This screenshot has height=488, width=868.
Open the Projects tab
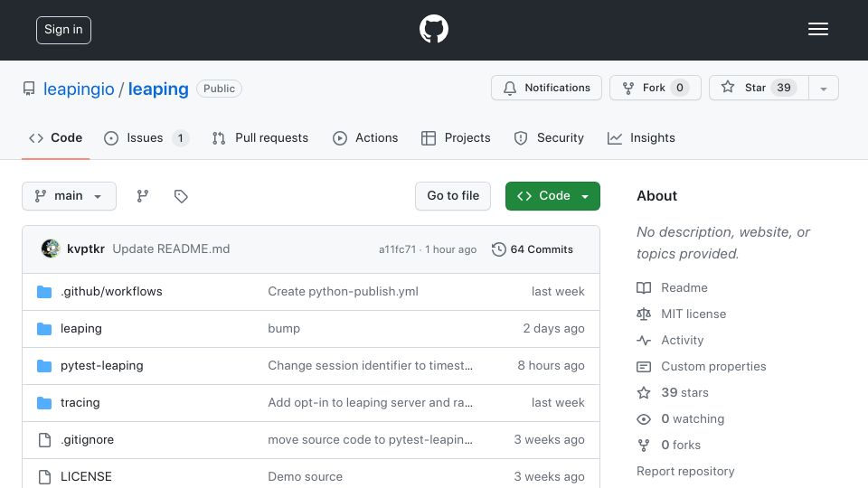point(456,137)
